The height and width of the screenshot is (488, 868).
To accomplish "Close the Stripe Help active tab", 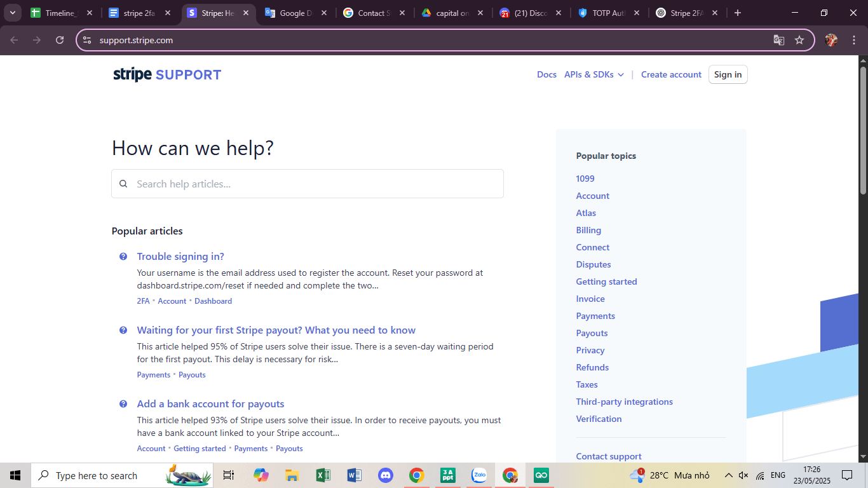I will tap(246, 13).
